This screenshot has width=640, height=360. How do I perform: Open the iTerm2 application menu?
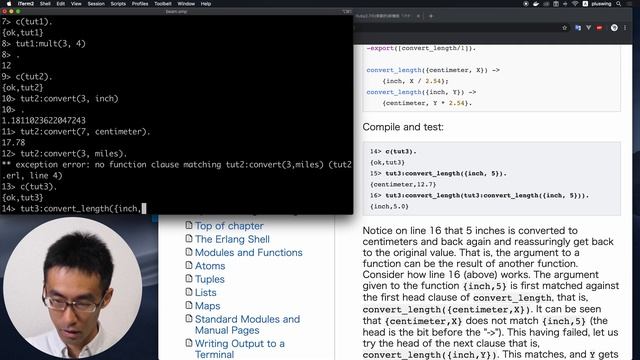(x=26, y=4)
